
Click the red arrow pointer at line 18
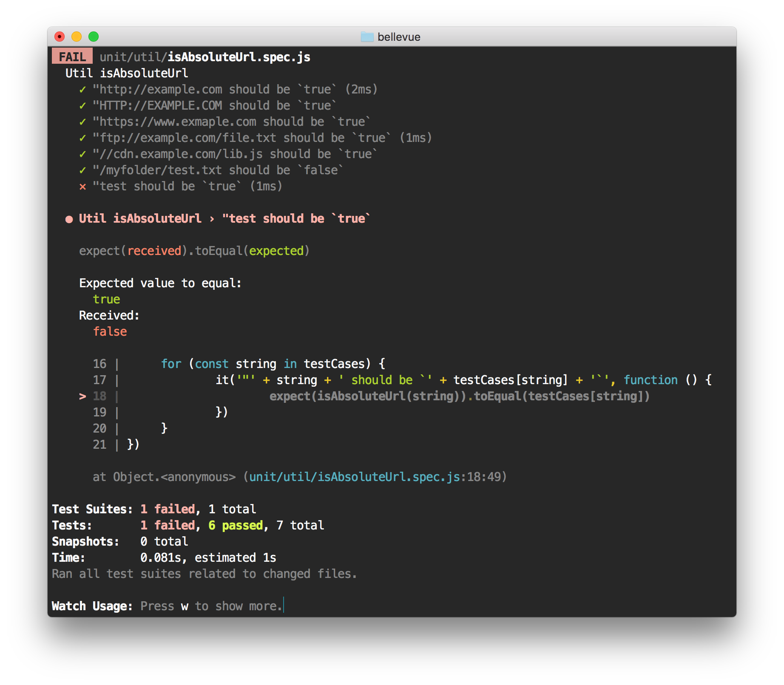pos(82,396)
